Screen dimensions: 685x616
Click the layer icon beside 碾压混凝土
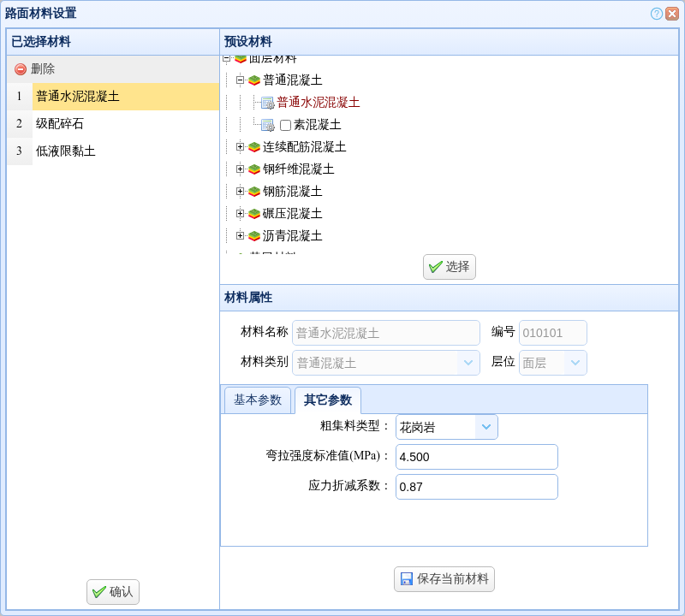click(254, 214)
